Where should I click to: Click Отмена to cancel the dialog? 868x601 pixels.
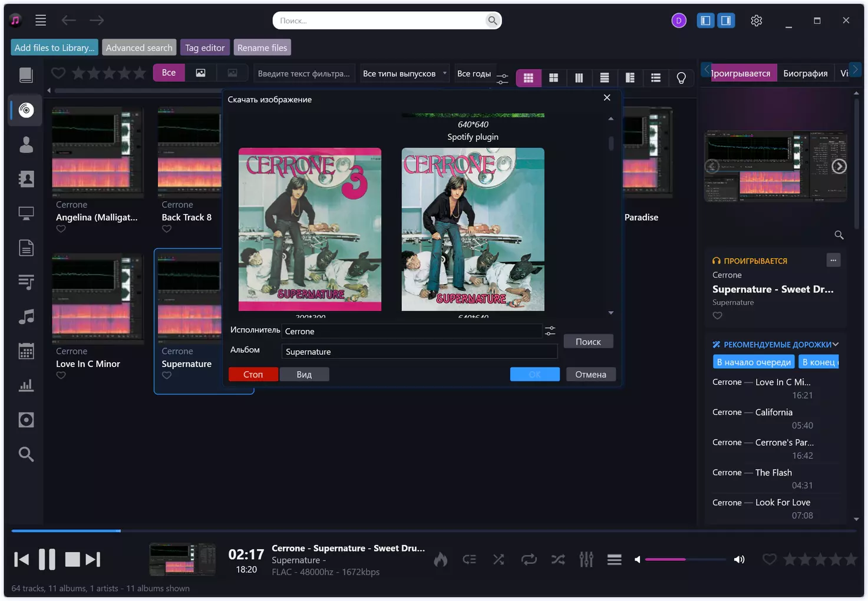click(x=590, y=374)
